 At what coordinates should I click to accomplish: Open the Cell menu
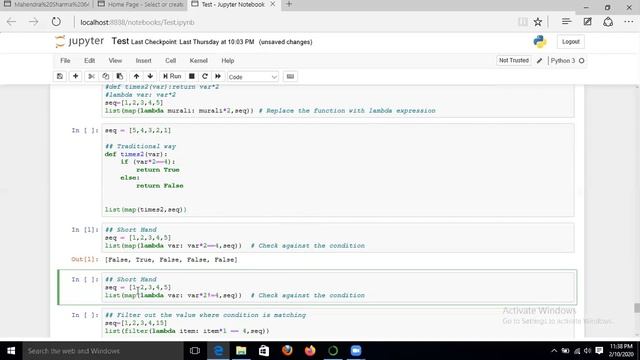coord(171,60)
